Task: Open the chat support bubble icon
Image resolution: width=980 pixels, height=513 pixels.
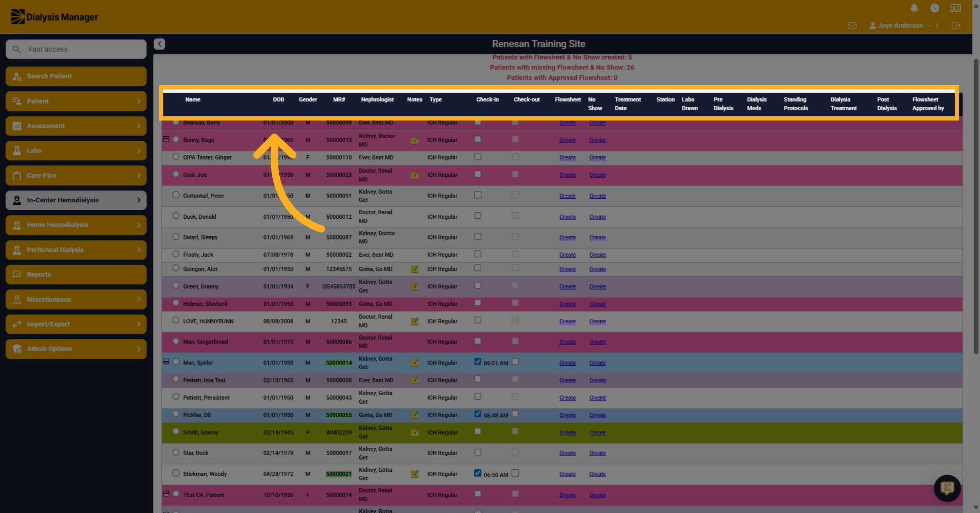Action: coord(947,488)
